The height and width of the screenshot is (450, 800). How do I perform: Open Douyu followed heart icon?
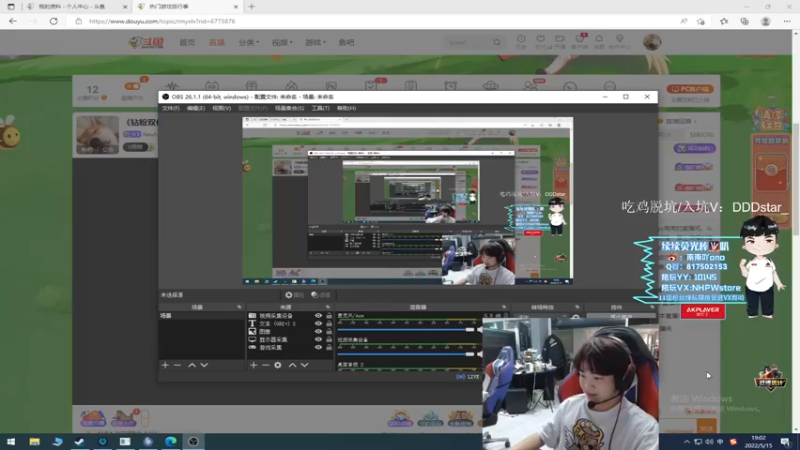[540, 39]
